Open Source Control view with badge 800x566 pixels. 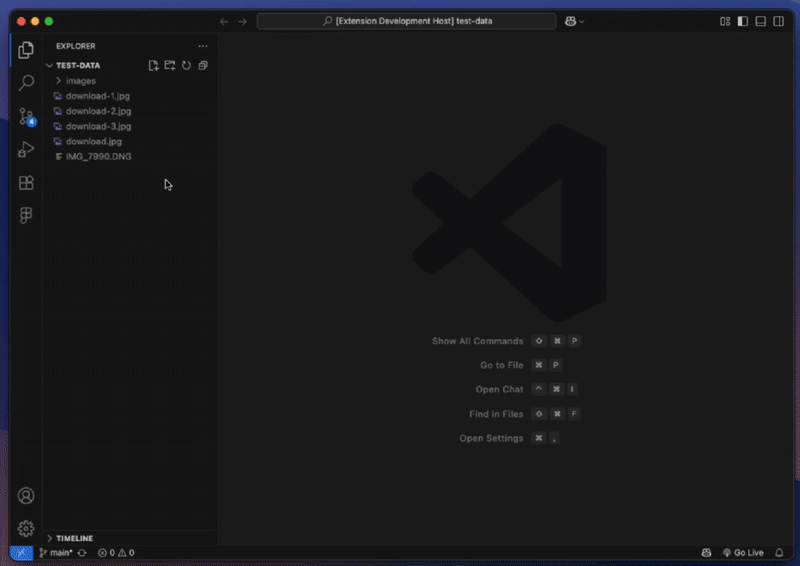point(26,116)
